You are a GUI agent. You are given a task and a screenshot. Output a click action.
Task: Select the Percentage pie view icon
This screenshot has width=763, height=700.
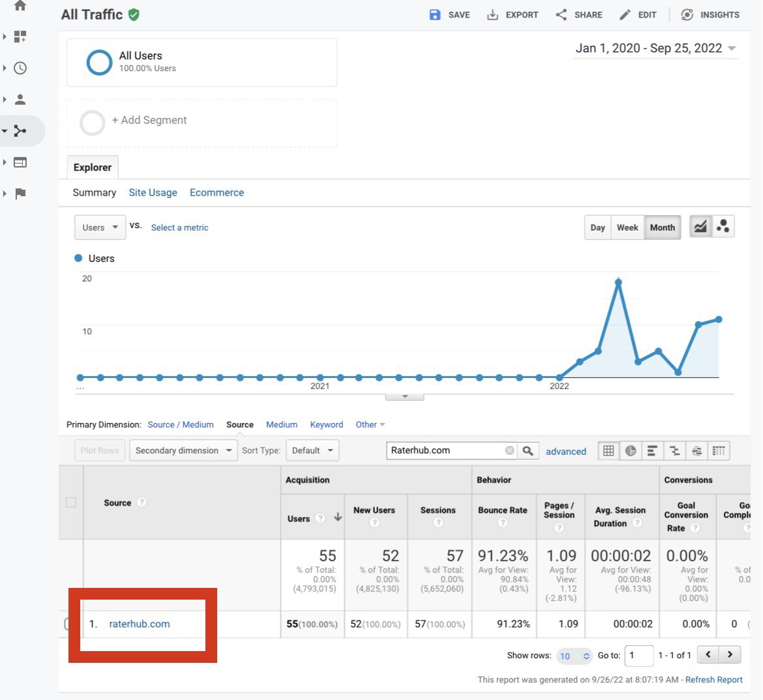tap(631, 451)
